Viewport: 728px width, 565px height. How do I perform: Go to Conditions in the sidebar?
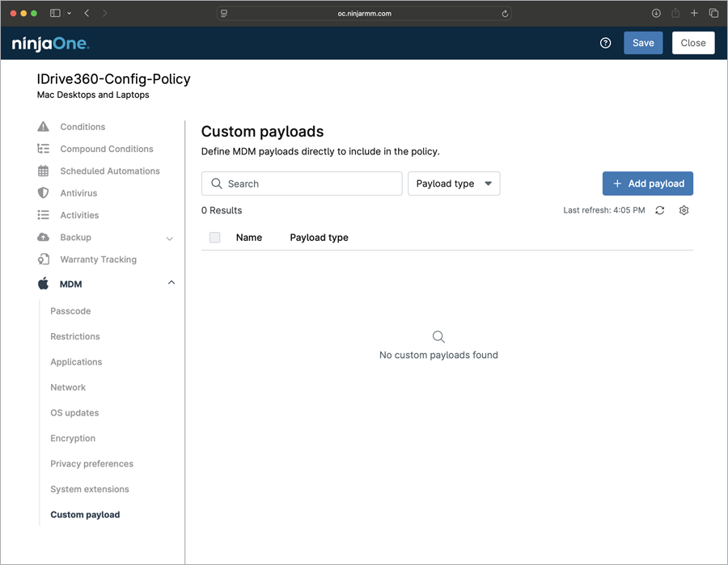pyautogui.click(x=83, y=127)
